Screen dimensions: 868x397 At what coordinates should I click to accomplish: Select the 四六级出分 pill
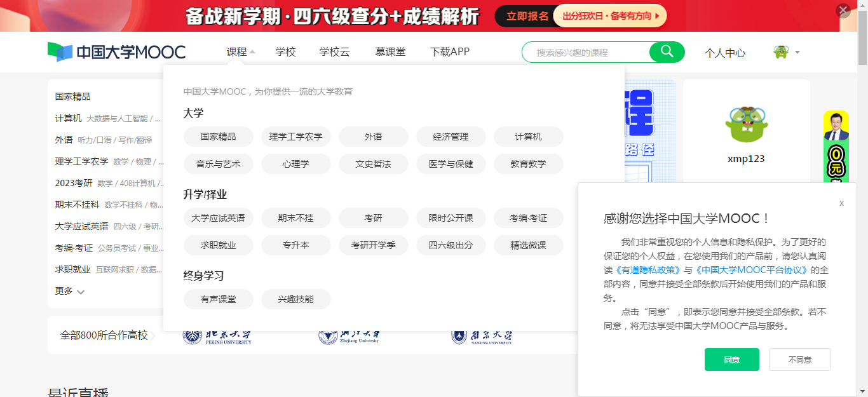tap(451, 245)
